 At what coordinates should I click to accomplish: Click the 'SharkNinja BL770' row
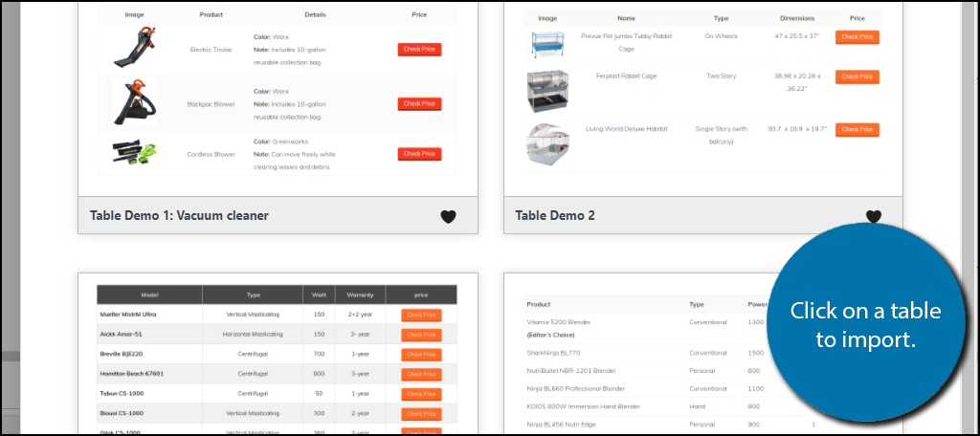tap(554, 353)
